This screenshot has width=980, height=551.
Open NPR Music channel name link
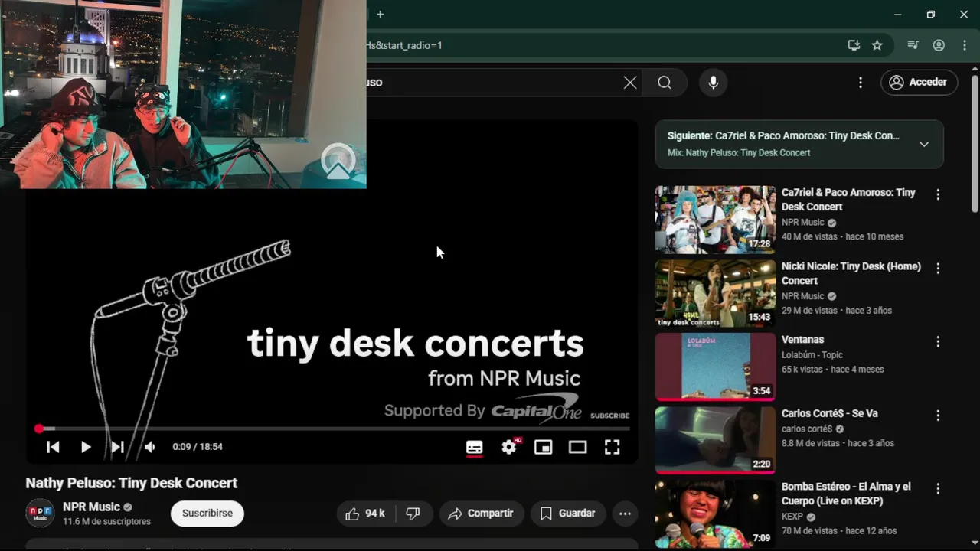click(91, 507)
